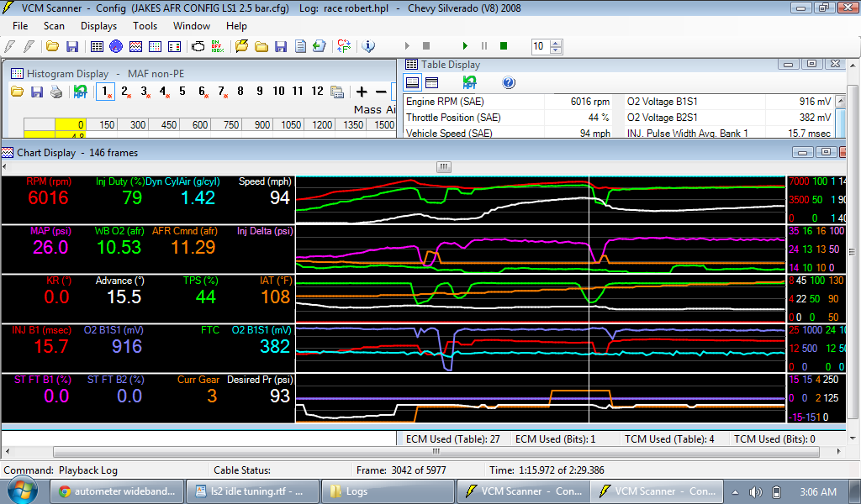This screenshot has height=504, width=861.
Task: Click the ON OFF 100% controls icon
Action: (x=218, y=46)
